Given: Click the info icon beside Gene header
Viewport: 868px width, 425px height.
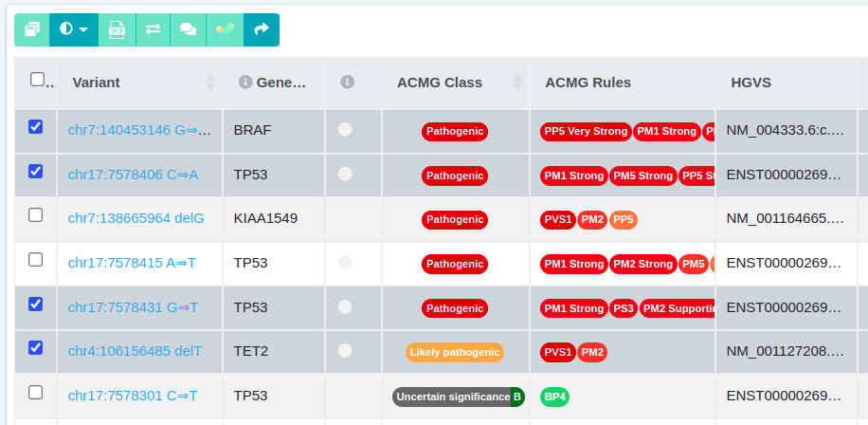Looking at the screenshot, I should coord(245,82).
